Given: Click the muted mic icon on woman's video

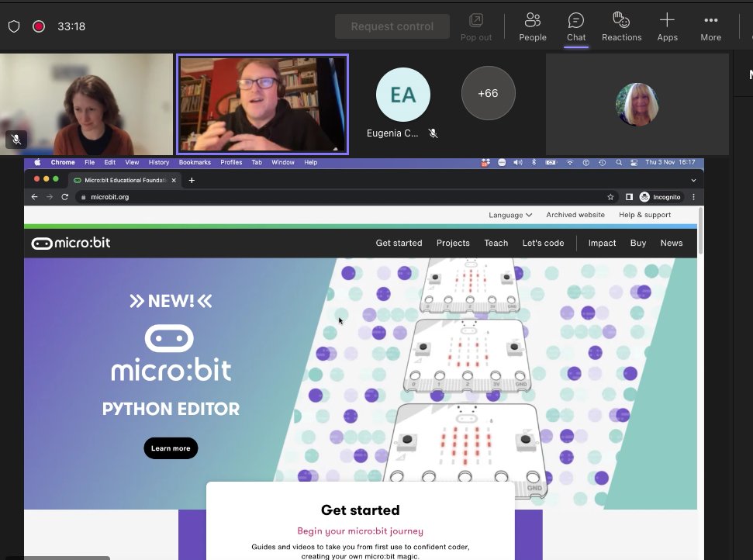Looking at the screenshot, I should 16,140.
